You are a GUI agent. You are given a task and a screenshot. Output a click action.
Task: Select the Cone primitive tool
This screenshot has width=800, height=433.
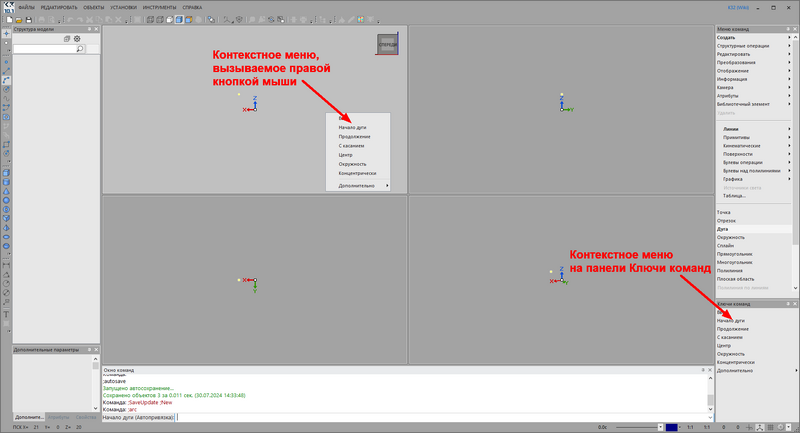tap(6, 191)
